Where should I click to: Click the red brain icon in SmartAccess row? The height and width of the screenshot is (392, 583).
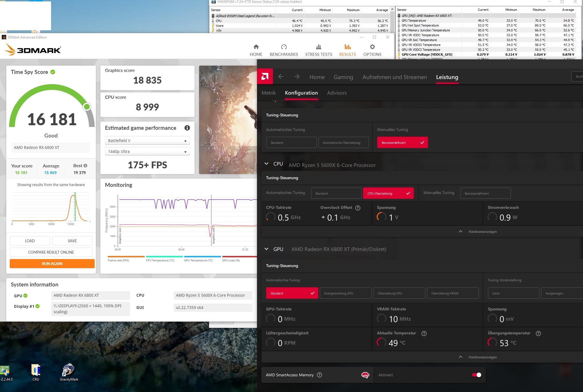(x=365, y=375)
